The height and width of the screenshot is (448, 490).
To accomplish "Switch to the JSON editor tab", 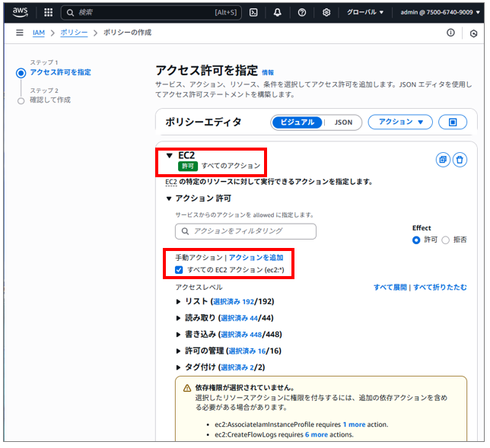I will [343, 122].
